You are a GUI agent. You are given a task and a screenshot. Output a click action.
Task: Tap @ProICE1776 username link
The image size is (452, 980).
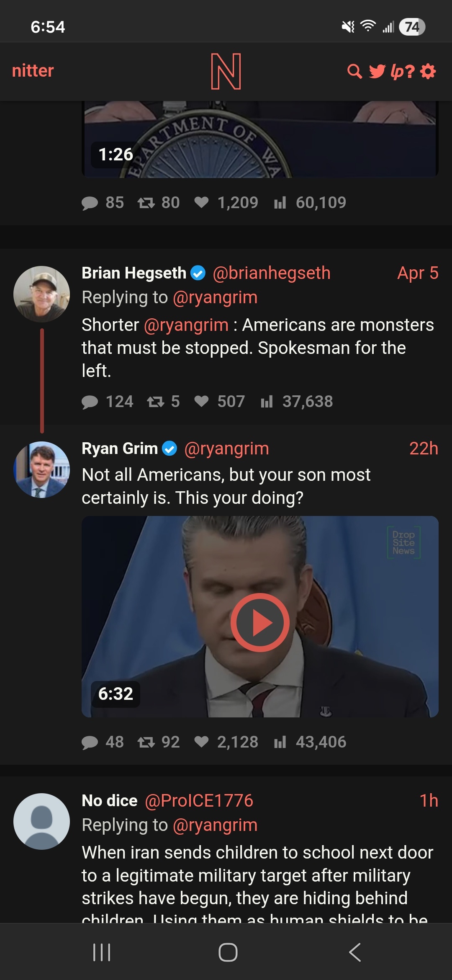[x=199, y=801]
